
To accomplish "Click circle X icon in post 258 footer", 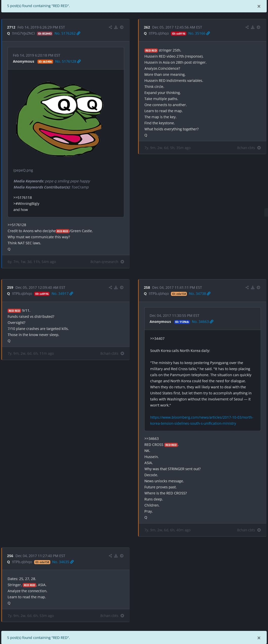I will [x=259, y=530].
